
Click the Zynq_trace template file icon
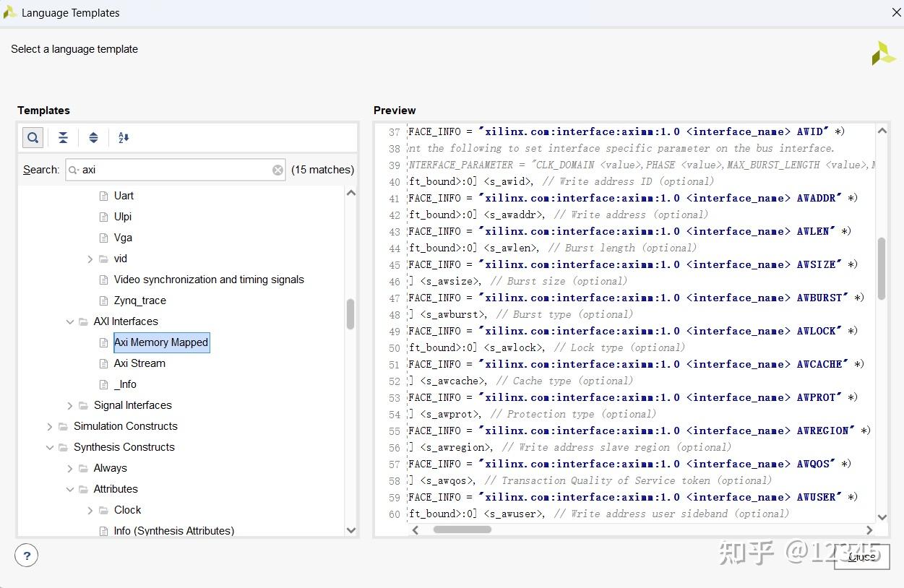104,301
